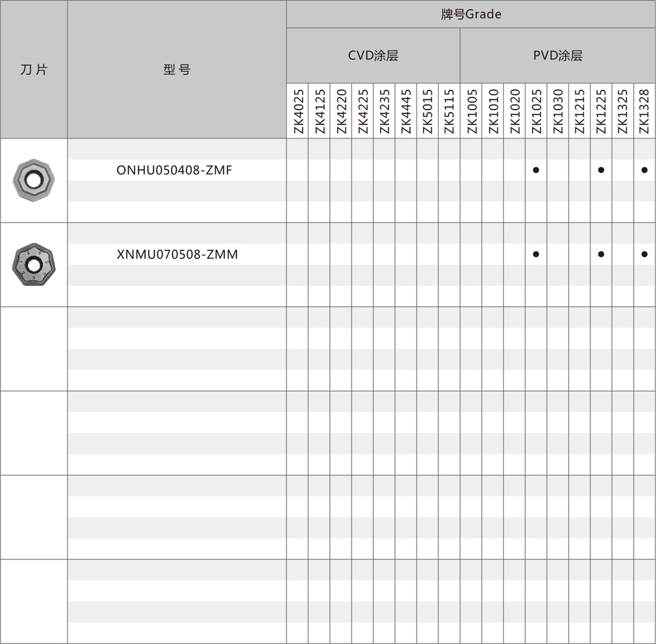Click the ZK1225 dot in ONHU050408-ZMF row
The height and width of the screenshot is (644, 656).
click(x=601, y=171)
